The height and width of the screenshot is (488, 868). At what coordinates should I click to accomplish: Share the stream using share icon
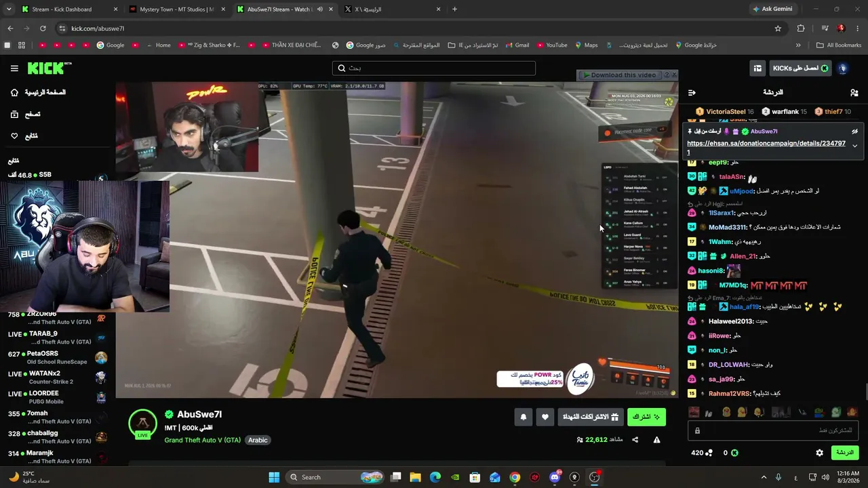tap(635, 440)
